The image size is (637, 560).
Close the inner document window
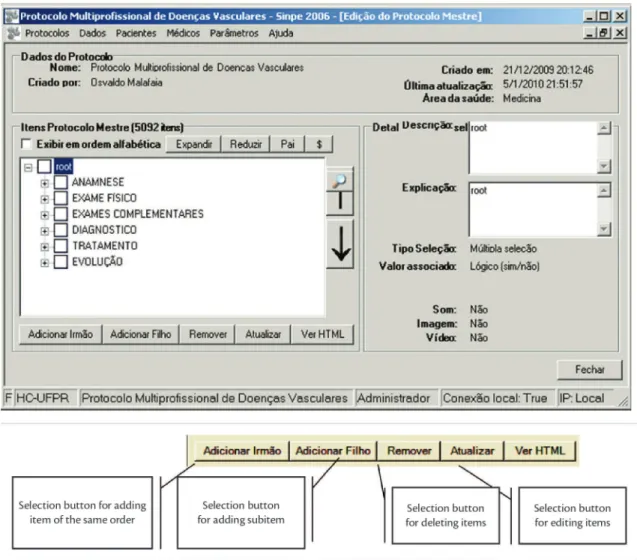point(620,33)
